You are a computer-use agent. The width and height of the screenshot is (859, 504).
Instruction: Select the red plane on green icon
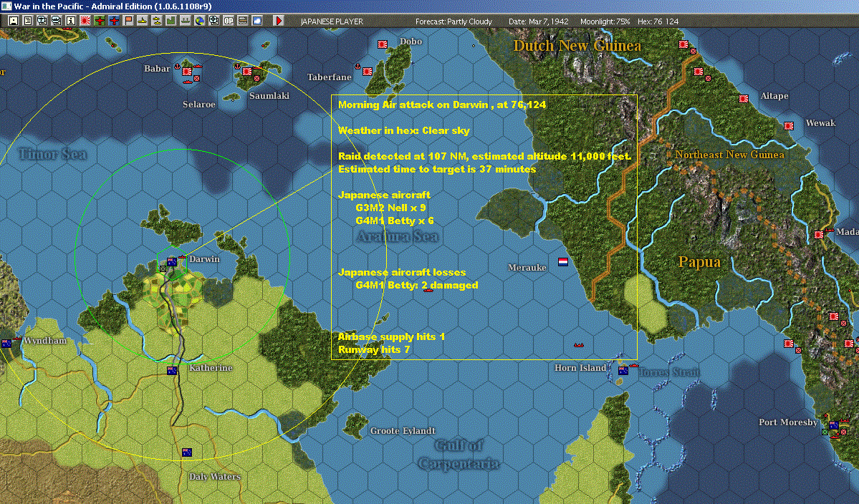click(100, 21)
